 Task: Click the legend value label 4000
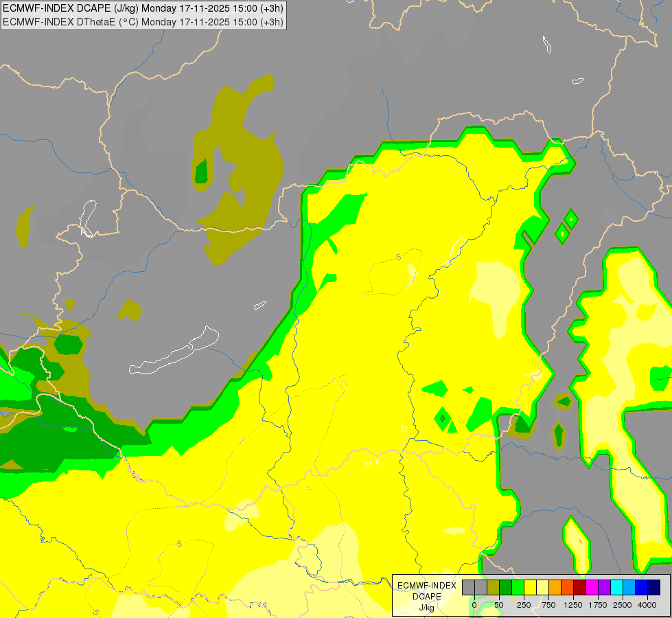[x=647, y=605]
